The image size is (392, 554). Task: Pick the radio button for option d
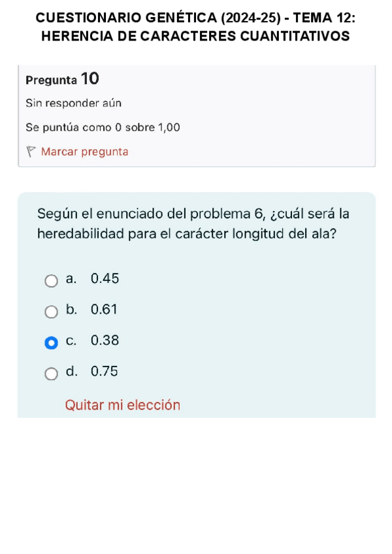51,373
